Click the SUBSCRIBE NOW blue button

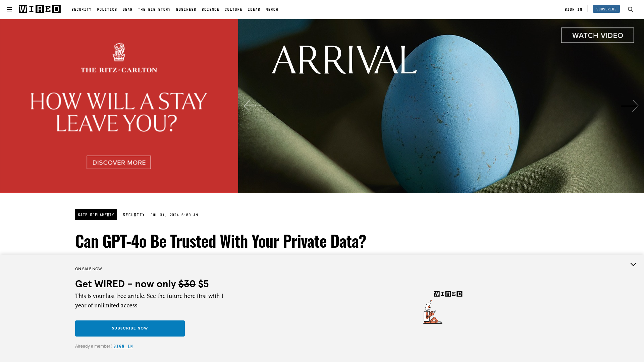[x=129, y=328]
